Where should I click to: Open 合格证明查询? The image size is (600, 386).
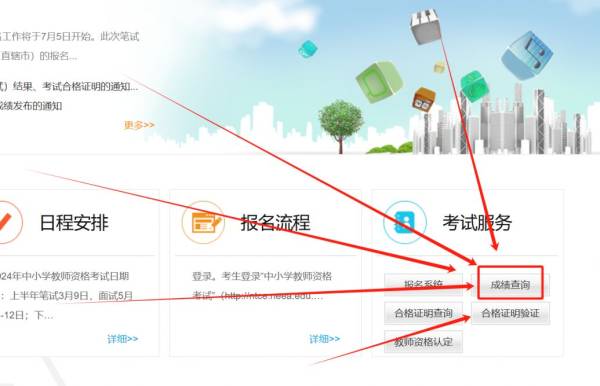click(423, 313)
